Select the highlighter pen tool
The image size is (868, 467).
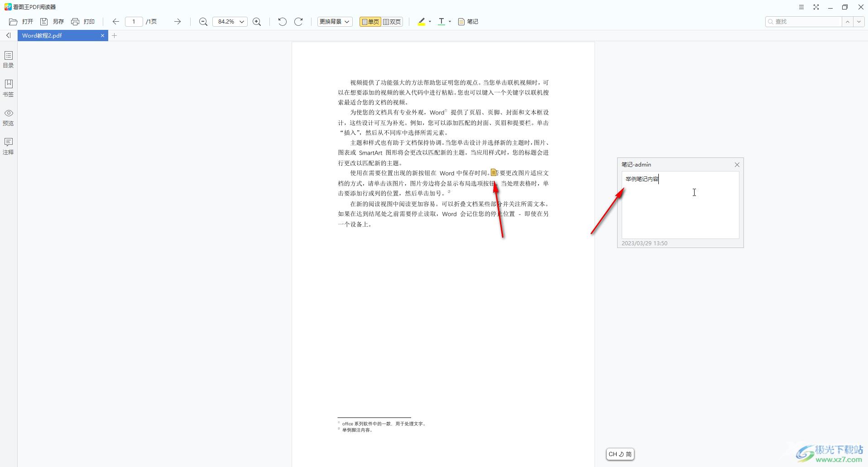tap(422, 22)
